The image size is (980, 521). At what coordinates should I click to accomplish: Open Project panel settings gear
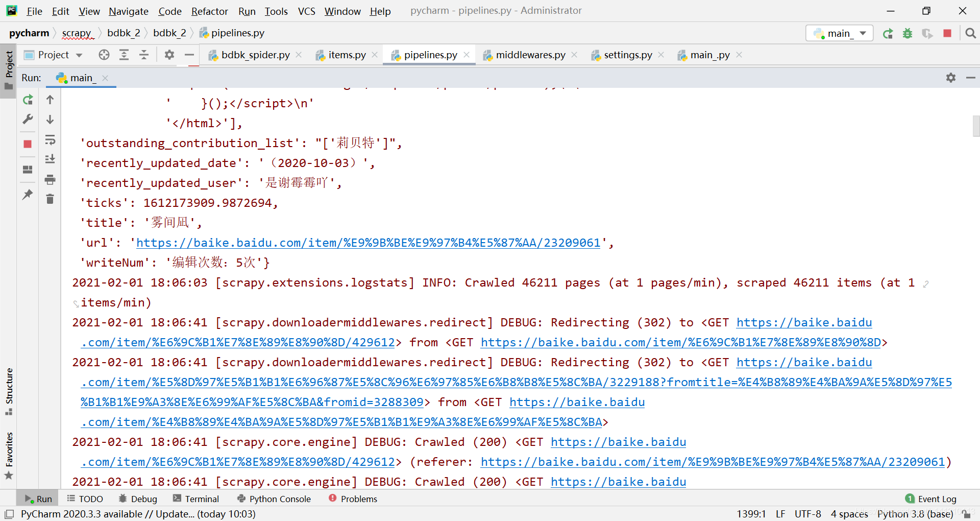[169, 55]
